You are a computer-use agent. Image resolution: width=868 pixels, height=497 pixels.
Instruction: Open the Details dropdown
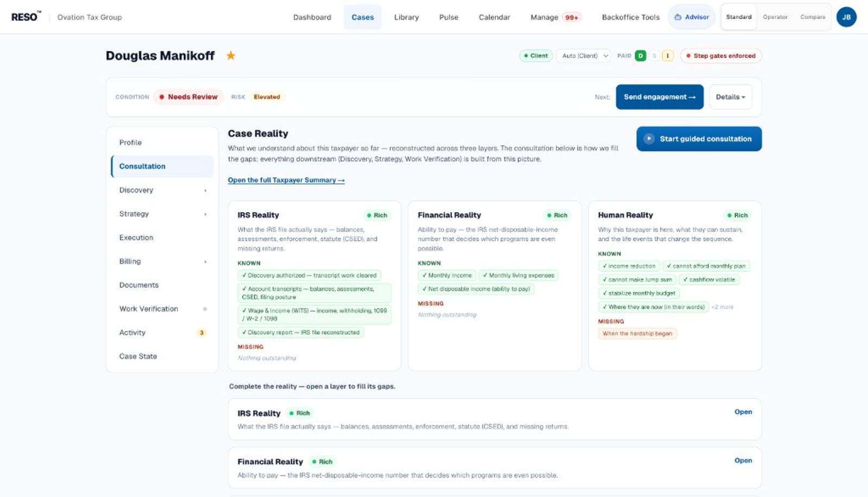730,97
